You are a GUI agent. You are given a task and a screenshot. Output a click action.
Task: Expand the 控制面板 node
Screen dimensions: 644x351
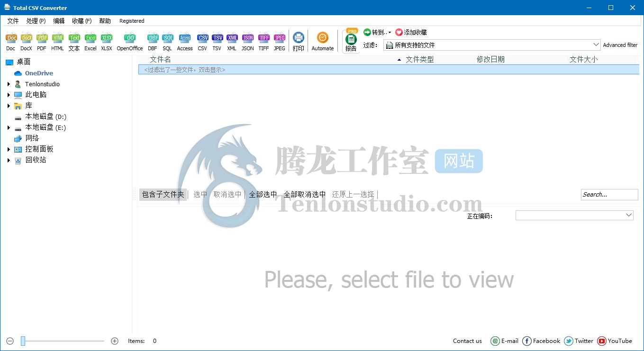tap(9, 149)
